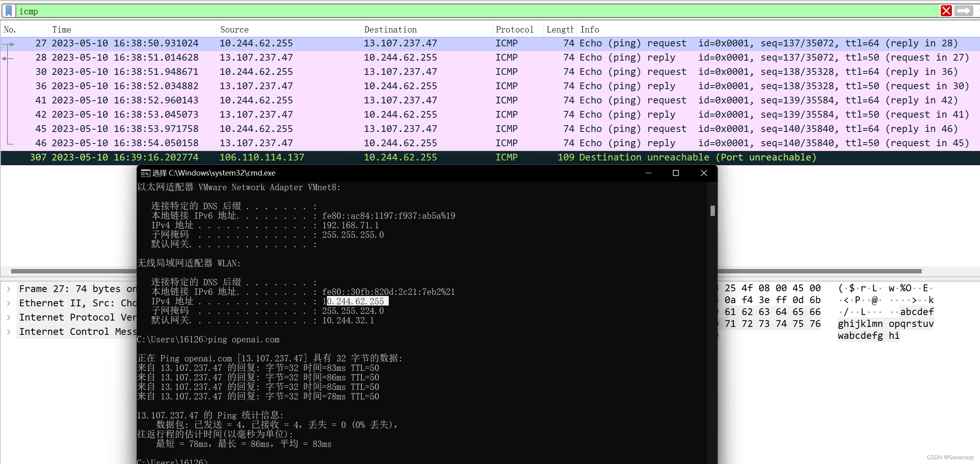Expand the Frame 27 tree node
The image size is (980, 464).
pos(9,289)
